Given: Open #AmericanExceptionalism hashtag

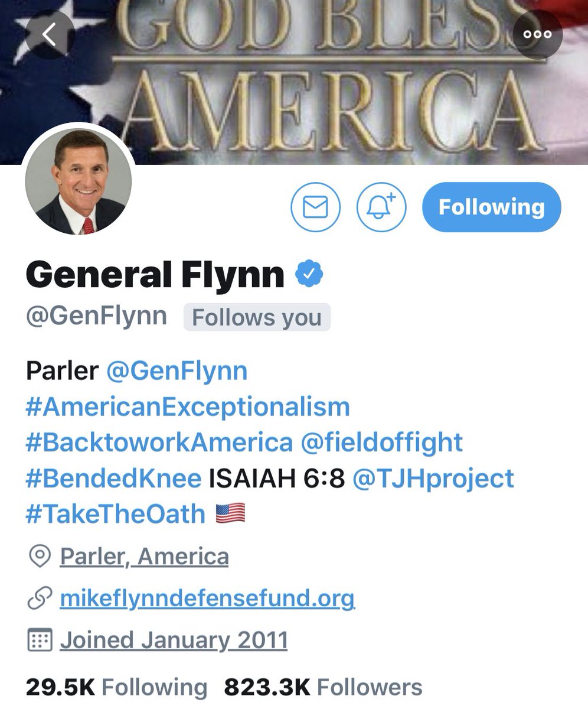Looking at the screenshot, I should click(188, 407).
